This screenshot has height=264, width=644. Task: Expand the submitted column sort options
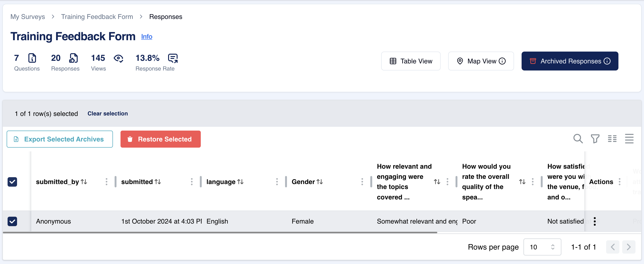coord(191,181)
